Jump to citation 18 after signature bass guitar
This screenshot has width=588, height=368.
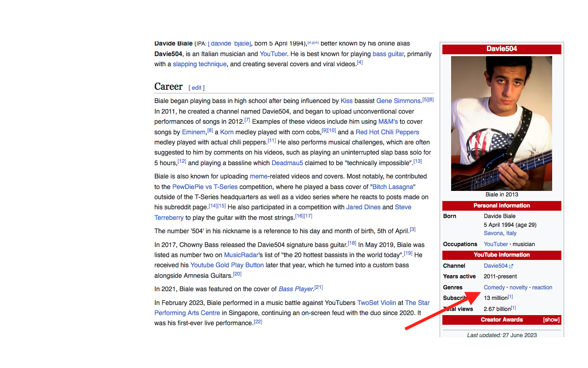(x=352, y=243)
